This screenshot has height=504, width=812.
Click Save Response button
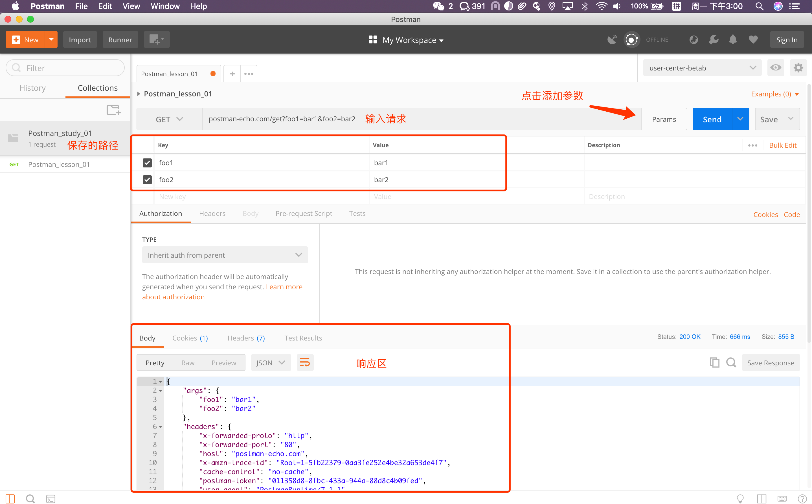(x=771, y=362)
